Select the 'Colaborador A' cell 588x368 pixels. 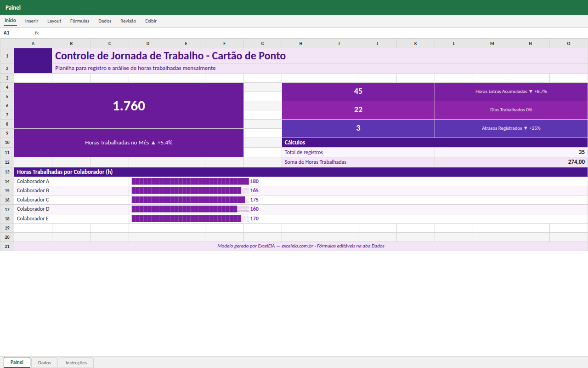72,181
